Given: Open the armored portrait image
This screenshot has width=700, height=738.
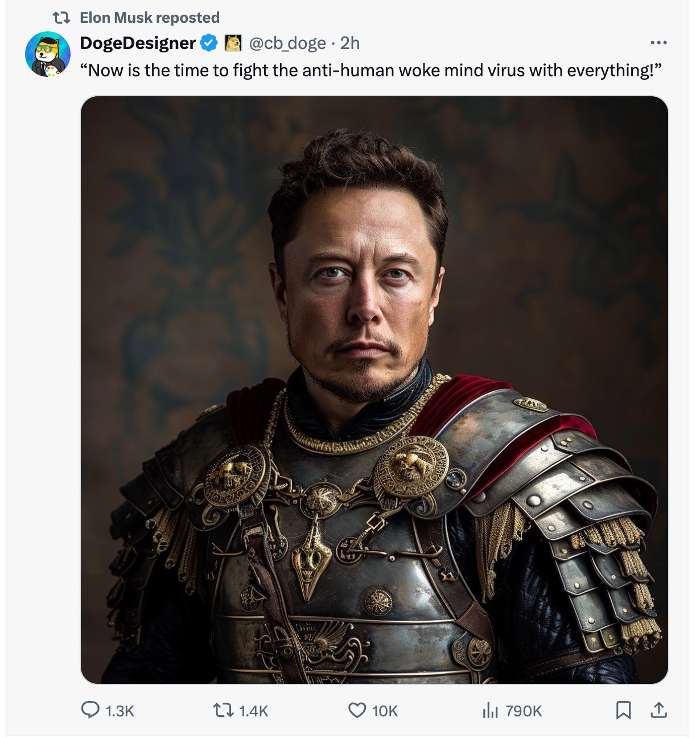Looking at the screenshot, I should 374,390.
